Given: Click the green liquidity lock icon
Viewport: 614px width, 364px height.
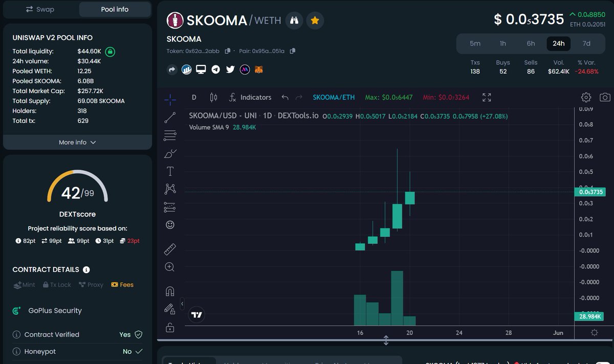Looking at the screenshot, I should (x=110, y=52).
